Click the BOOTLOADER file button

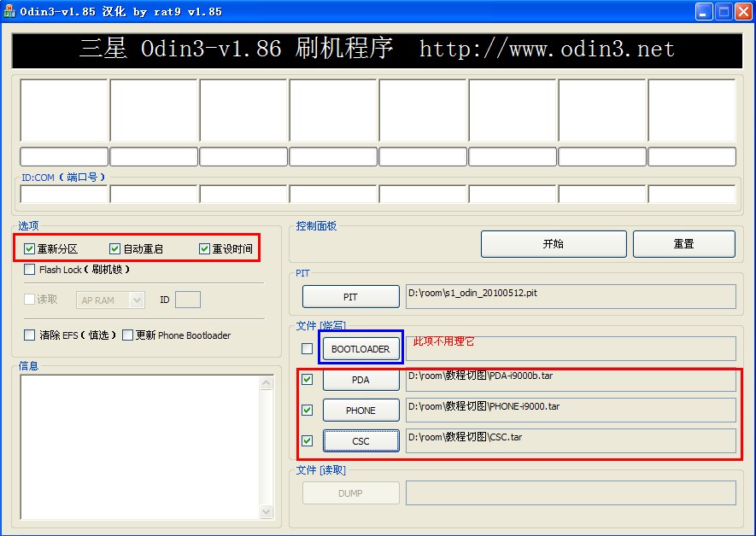pos(360,349)
